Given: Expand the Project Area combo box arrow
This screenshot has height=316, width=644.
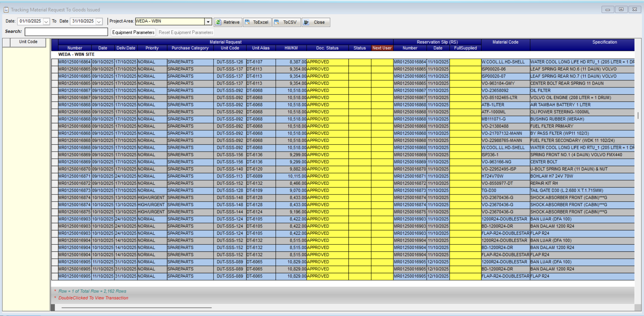Looking at the screenshot, I should point(208,21).
